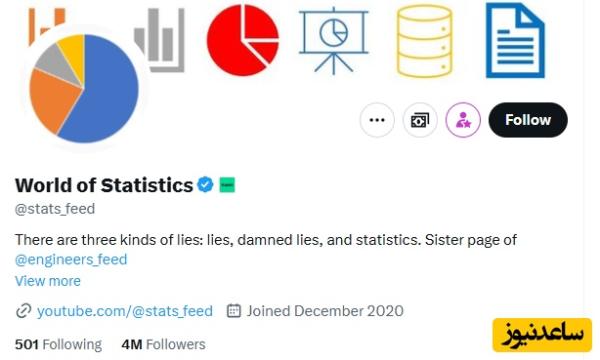Open the pie chart profile picture
The height and width of the screenshot is (360, 600).
[x=84, y=88]
